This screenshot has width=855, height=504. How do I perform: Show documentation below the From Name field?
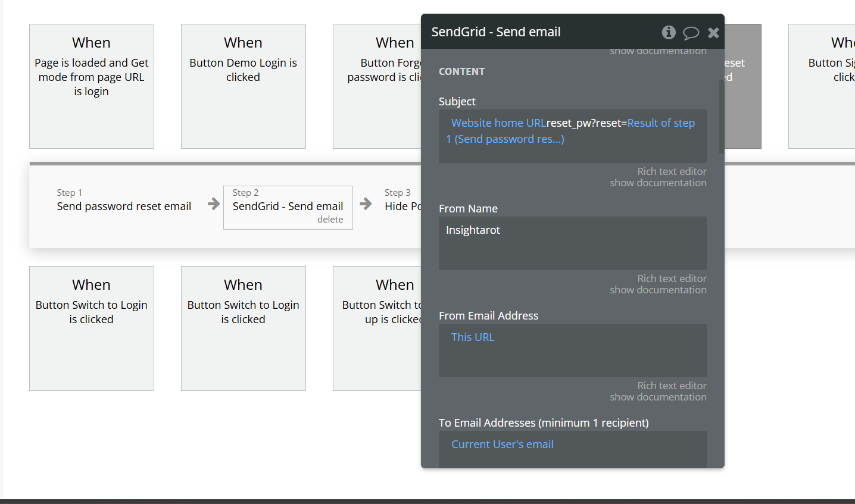click(x=658, y=290)
